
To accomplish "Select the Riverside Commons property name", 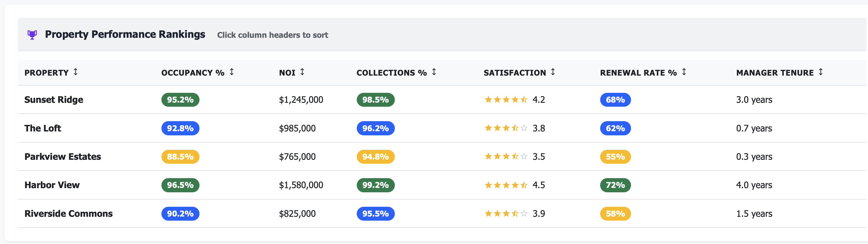I will (x=69, y=214).
